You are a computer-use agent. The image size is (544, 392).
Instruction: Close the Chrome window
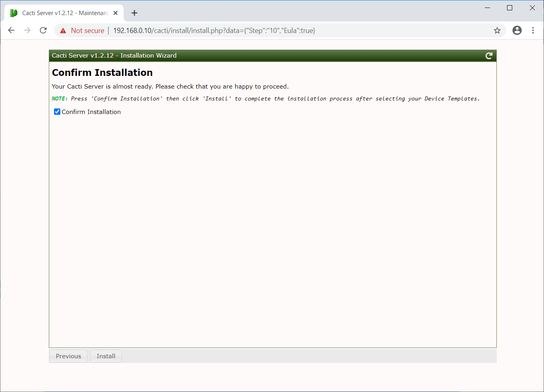coord(532,8)
